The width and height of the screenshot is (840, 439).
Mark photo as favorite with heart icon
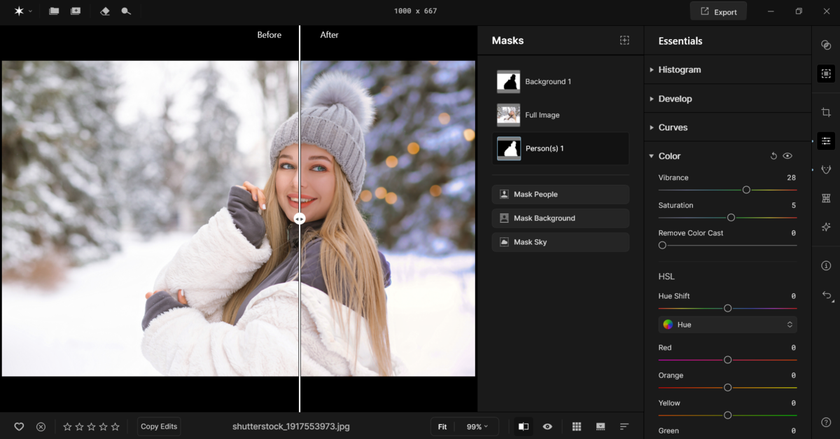coord(19,427)
